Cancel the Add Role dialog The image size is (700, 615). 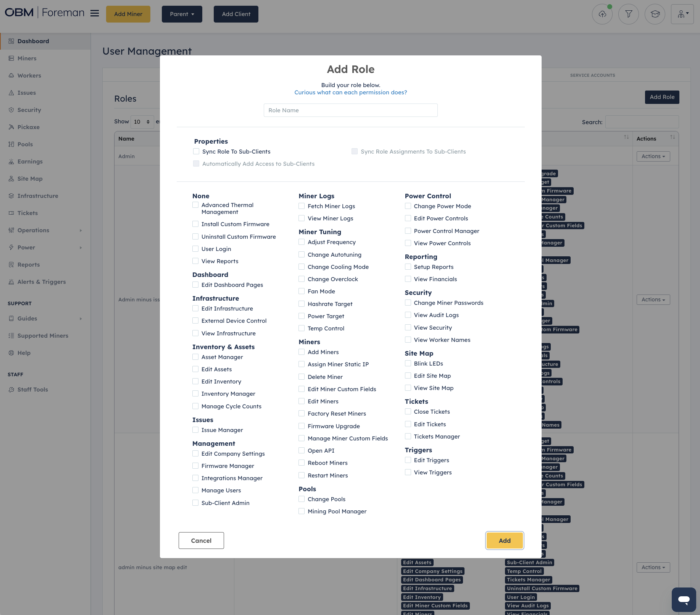click(201, 541)
